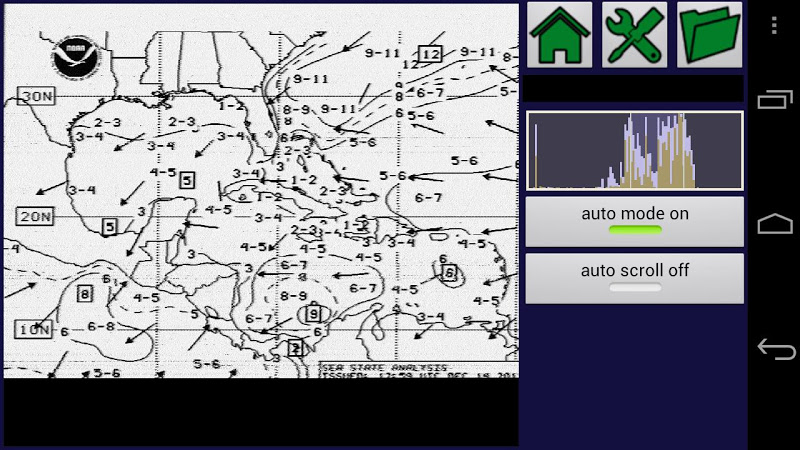This screenshot has width=800, height=450.
Task: Click the Sea State Analysis caption text
Action: [x=385, y=367]
